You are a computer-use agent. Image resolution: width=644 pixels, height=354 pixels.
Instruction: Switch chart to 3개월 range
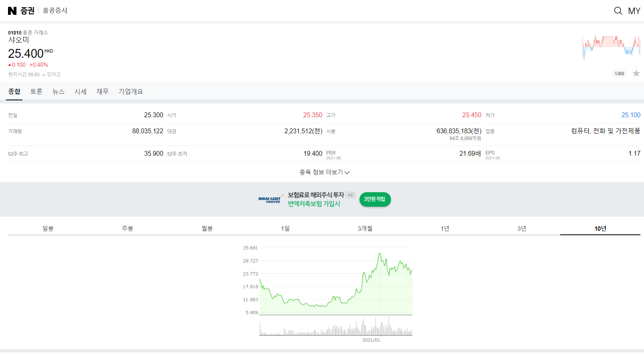click(365, 228)
